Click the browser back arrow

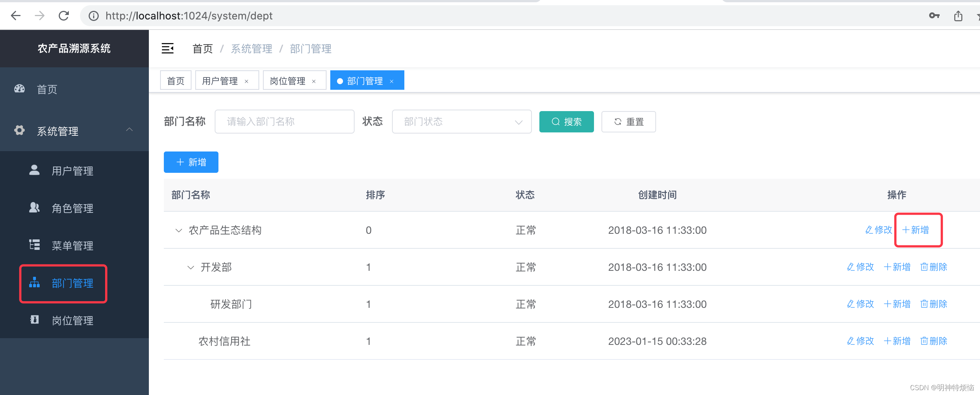[x=16, y=16]
